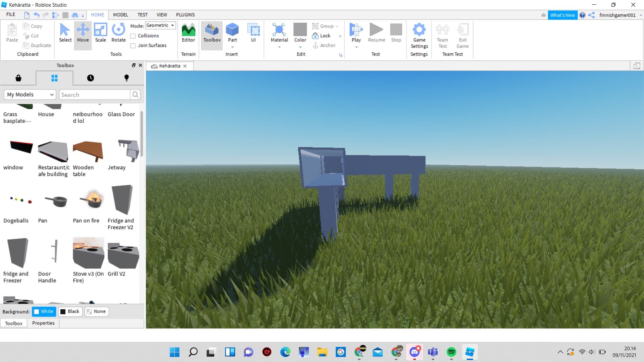Expand the Play dropdown arrow
The image size is (644, 362).
tap(356, 47)
